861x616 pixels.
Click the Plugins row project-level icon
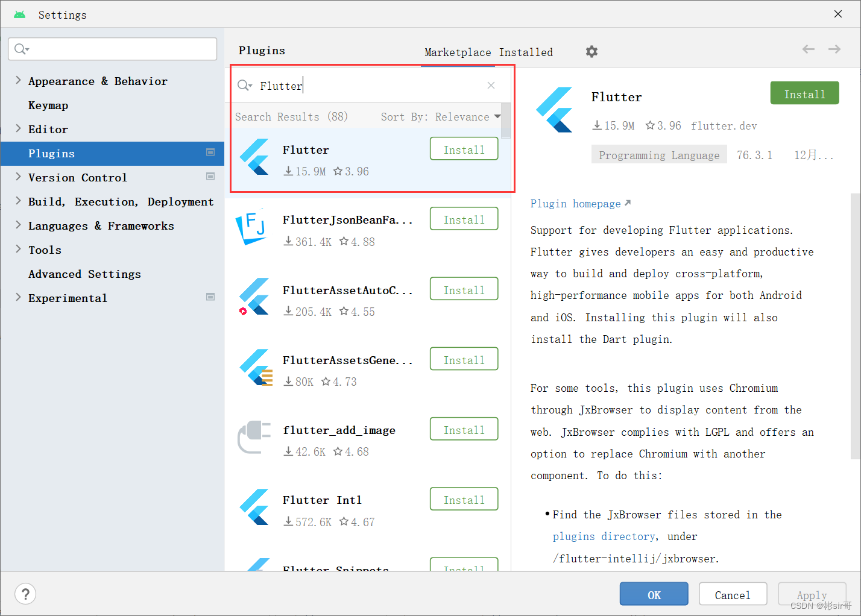point(210,152)
